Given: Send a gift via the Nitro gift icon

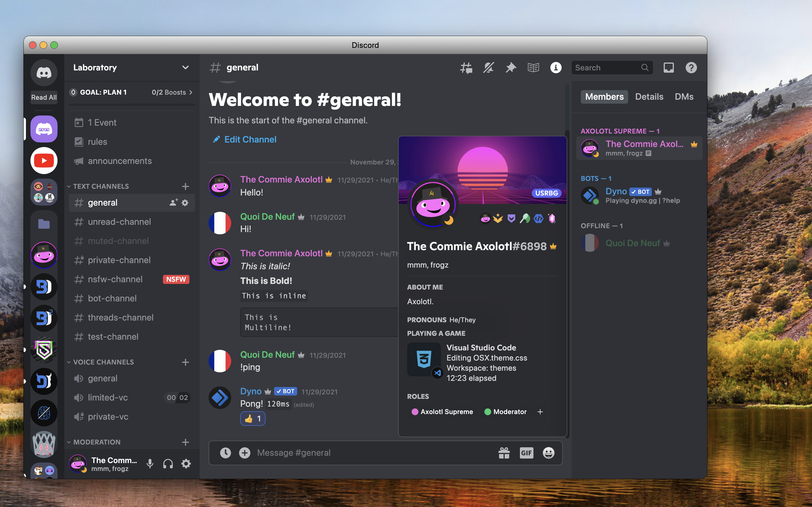Looking at the screenshot, I should [505, 453].
